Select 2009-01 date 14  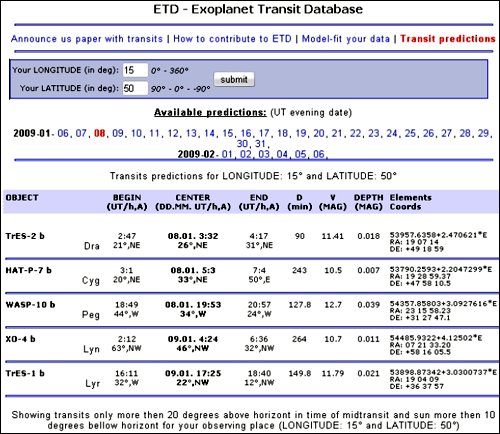coord(209,133)
